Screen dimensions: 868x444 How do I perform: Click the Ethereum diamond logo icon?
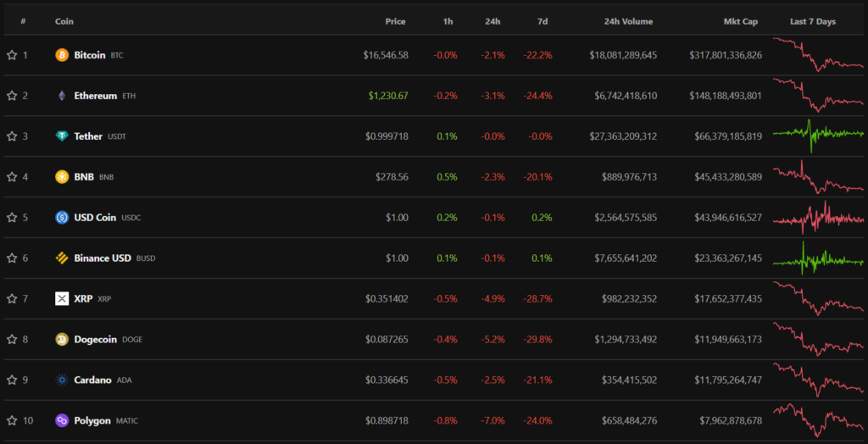(x=62, y=96)
